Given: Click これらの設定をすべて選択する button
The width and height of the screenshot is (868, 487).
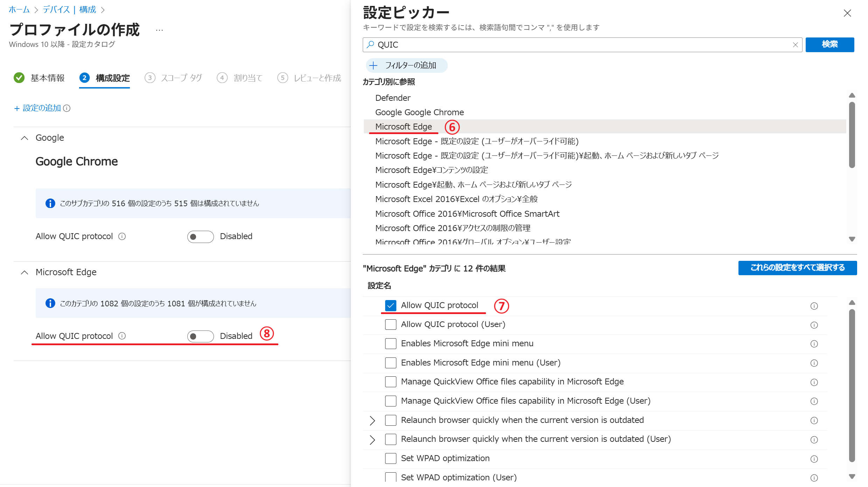Looking at the screenshot, I should pos(797,268).
